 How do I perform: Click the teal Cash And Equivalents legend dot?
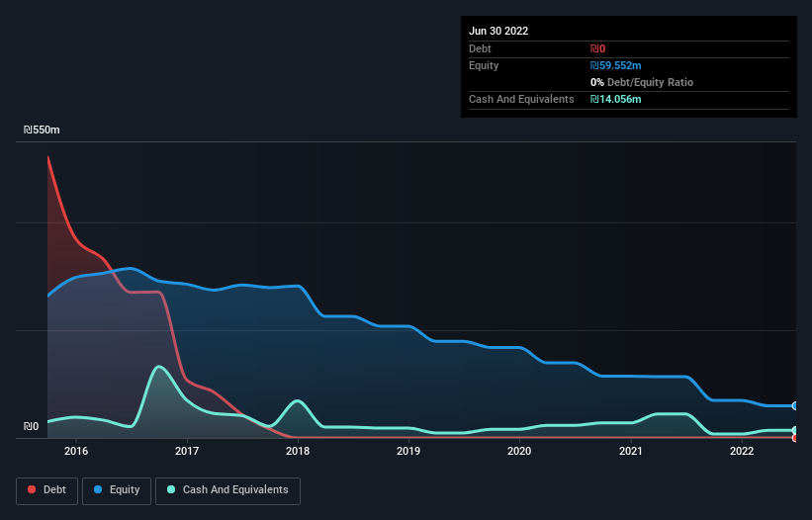click(x=171, y=489)
